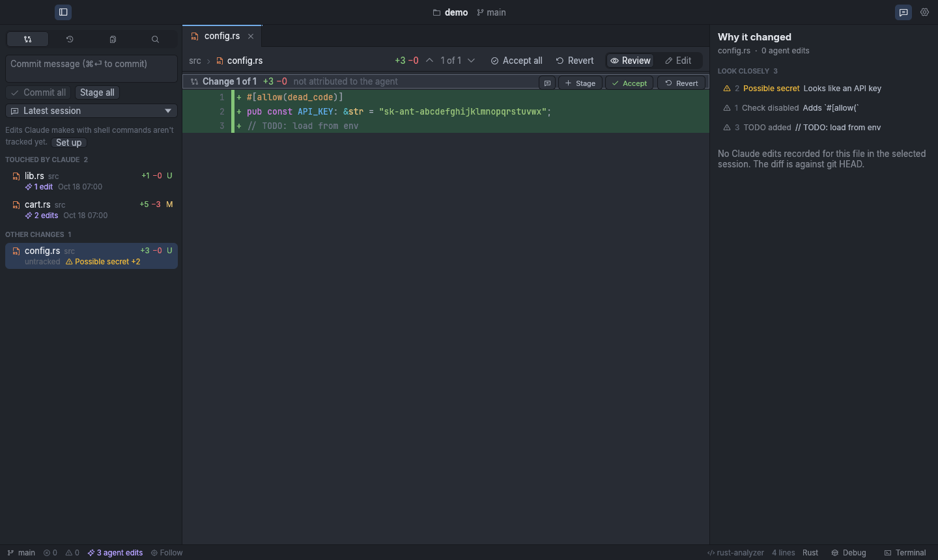The height and width of the screenshot is (560, 938).
Task: Select the config.rs editor tab
Action: [x=222, y=36]
